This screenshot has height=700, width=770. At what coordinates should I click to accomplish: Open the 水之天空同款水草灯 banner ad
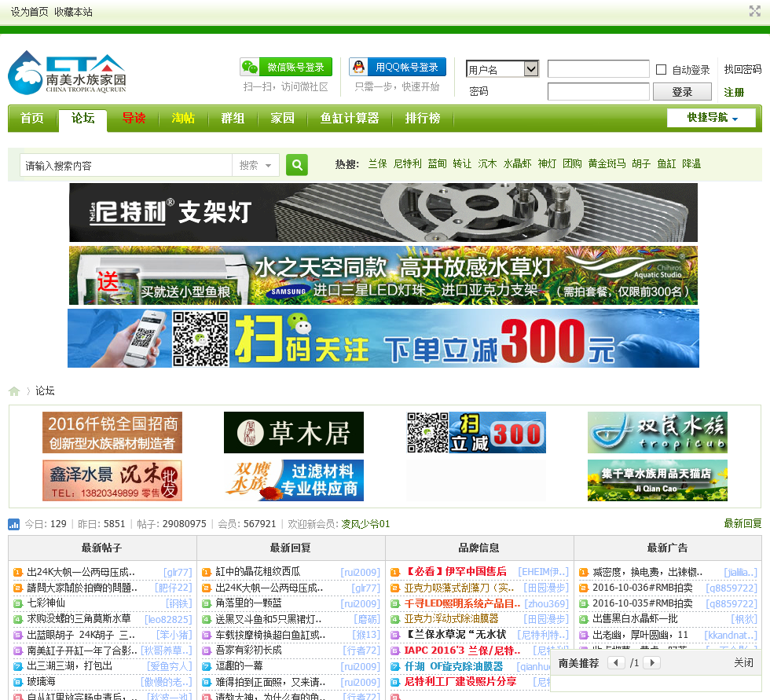pyautogui.click(x=383, y=276)
